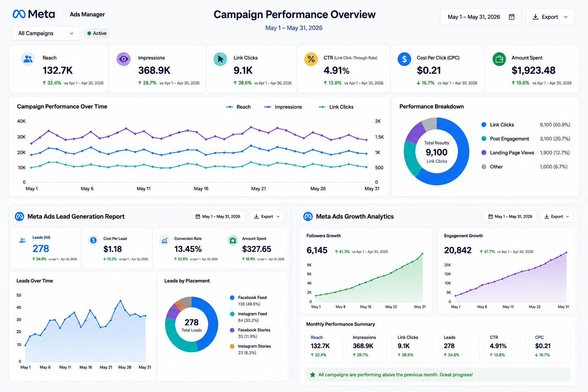Toggle Instagram Feed in placement legend
The image size is (588, 392).
(x=248, y=314)
